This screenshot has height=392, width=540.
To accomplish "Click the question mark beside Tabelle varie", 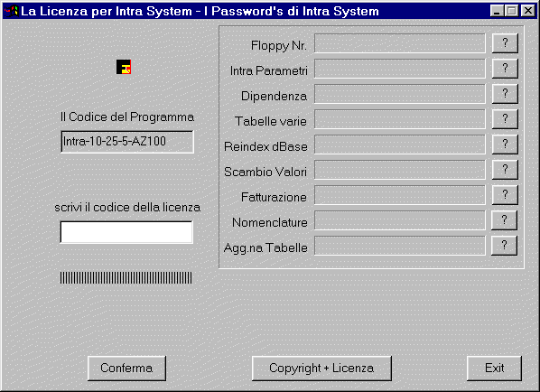I will pos(505,119).
